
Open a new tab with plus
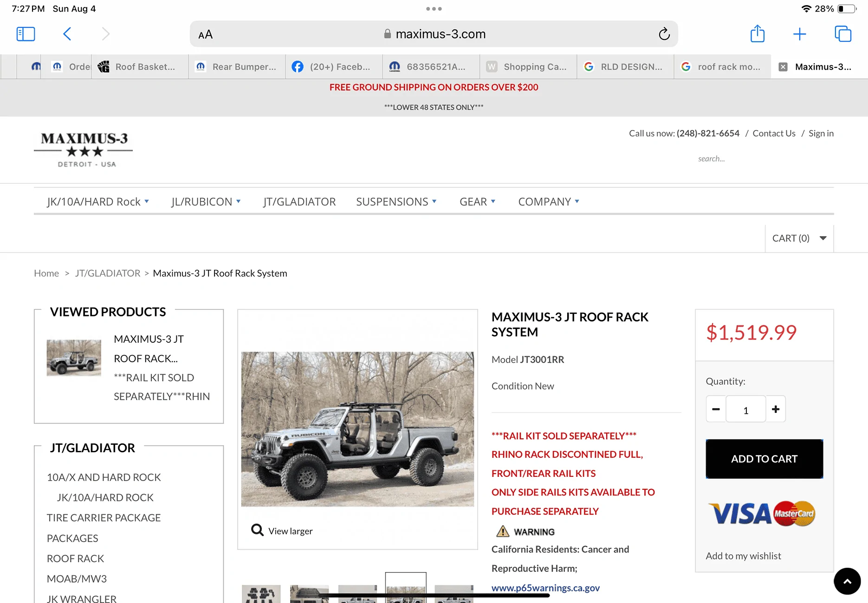pos(799,34)
